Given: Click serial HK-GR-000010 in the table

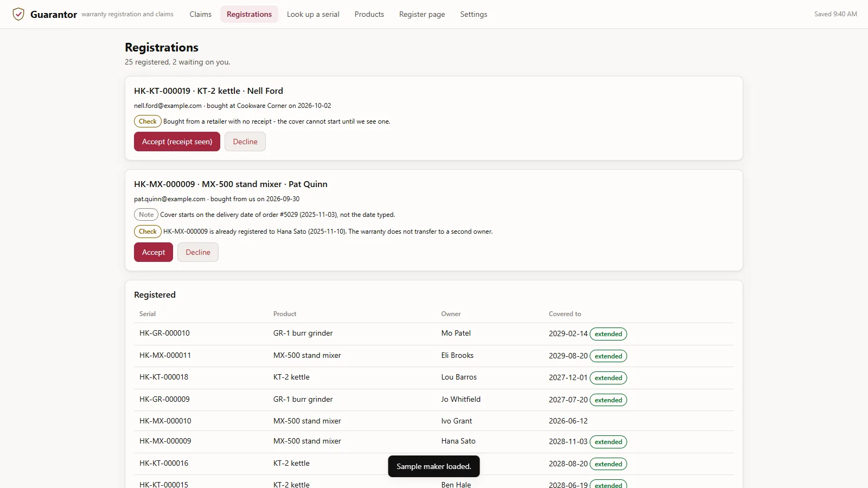Looking at the screenshot, I should pyautogui.click(x=164, y=333).
